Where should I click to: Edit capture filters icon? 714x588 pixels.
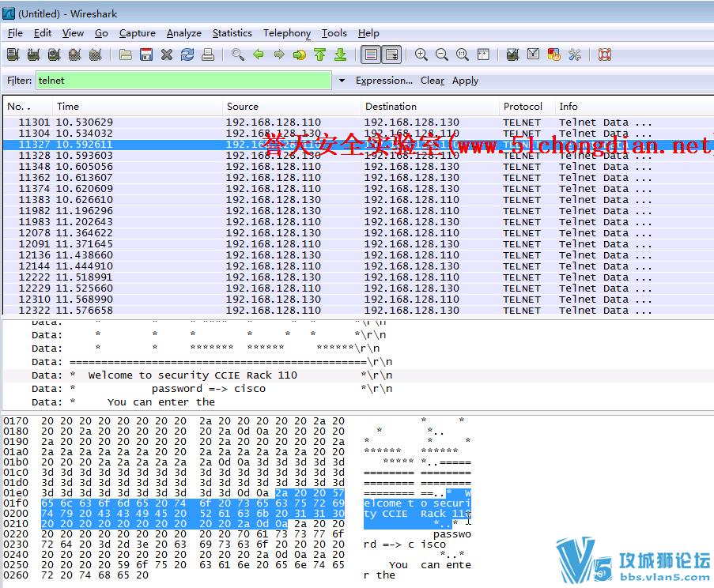coord(512,55)
